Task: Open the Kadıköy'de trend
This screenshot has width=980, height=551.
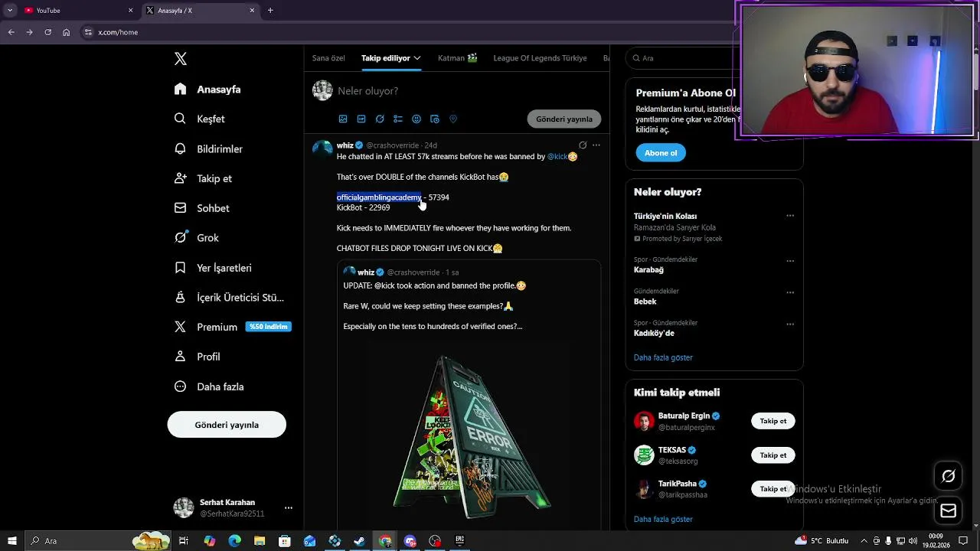Action: pos(654,334)
